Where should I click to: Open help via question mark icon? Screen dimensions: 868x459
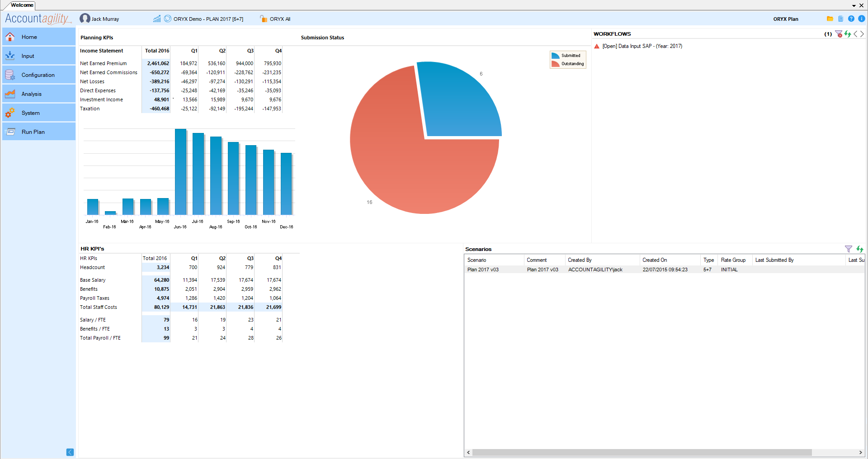851,19
